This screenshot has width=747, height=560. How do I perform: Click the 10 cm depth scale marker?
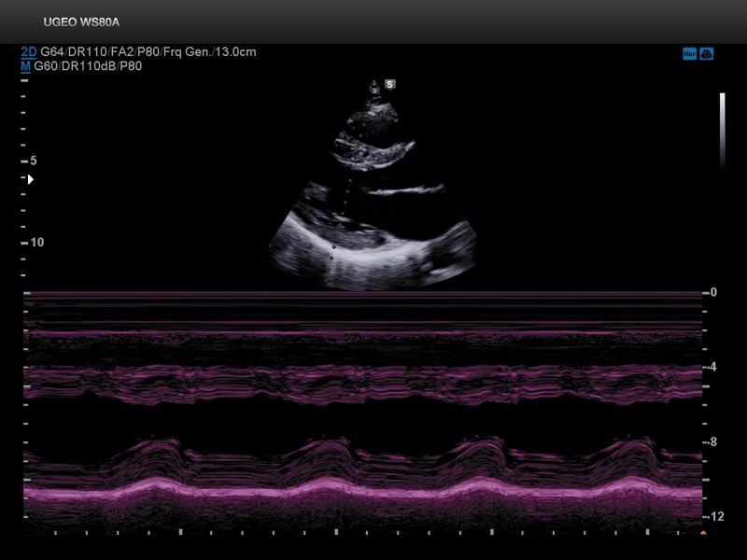(x=35, y=242)
